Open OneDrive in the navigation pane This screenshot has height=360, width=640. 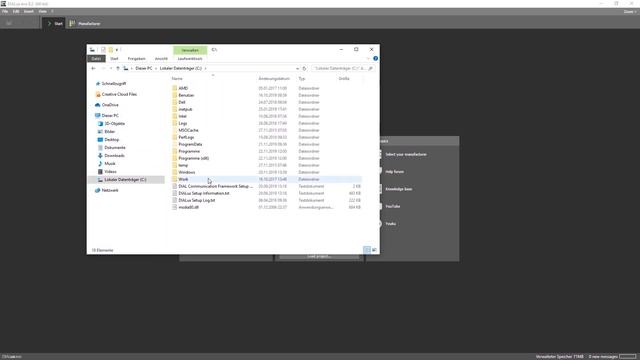(x=110, y=105)
